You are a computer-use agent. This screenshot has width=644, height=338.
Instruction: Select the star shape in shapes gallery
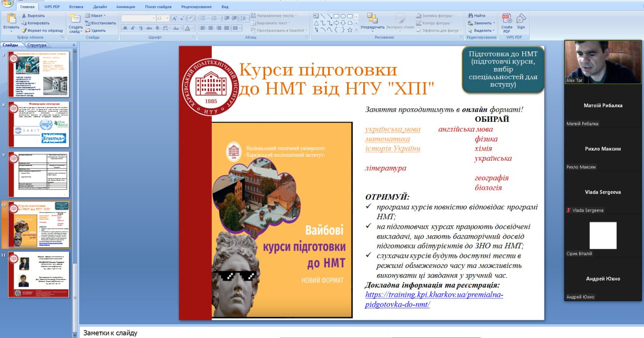[x=349, y=29]
